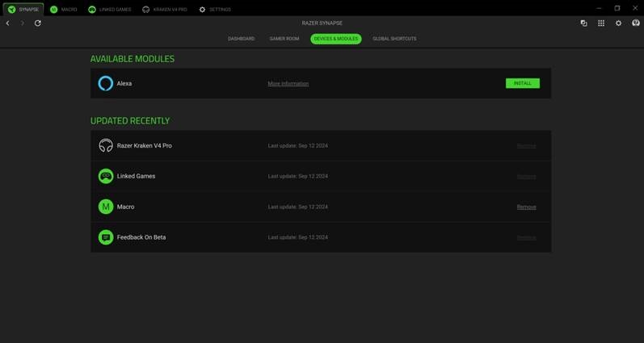Viewport: 644px width, 343px height.
Task: Click the Alexa module icon
Action: (x=106, y=83)
